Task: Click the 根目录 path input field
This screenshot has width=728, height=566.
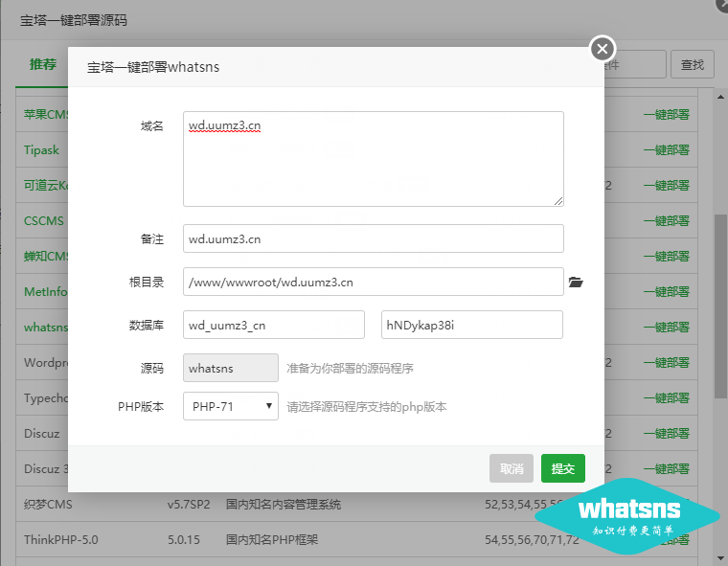Action: (373, 282)
